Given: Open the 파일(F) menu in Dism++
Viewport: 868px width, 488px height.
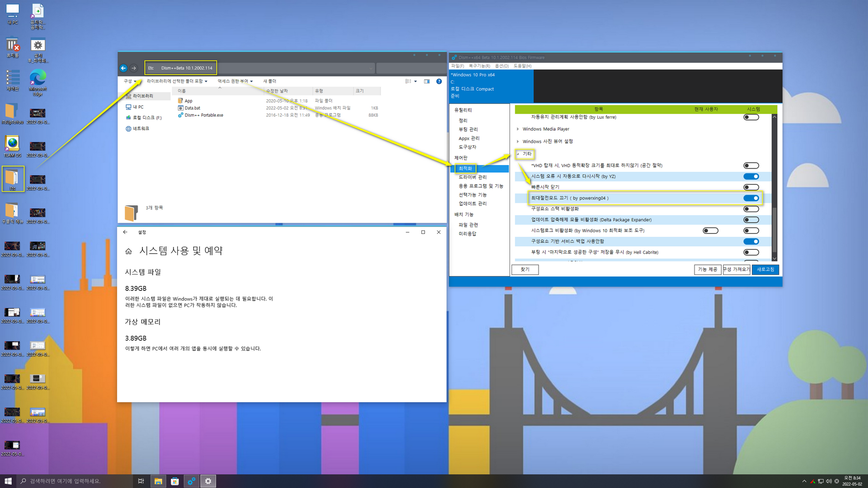Looking at the screenshot, I should tap(457, 66).
